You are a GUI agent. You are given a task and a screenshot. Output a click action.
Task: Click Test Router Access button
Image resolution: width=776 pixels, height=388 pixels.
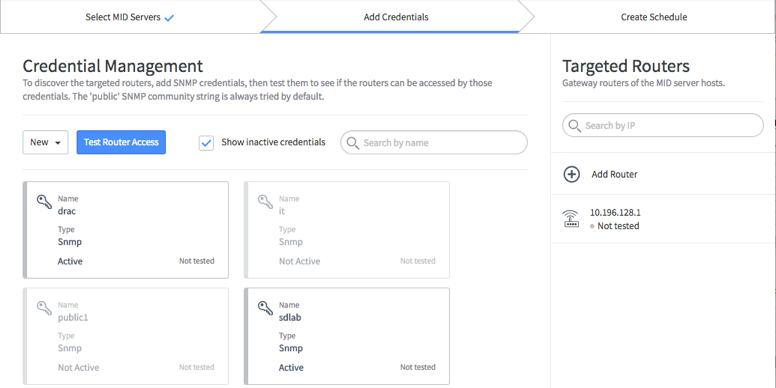point(121,143)
